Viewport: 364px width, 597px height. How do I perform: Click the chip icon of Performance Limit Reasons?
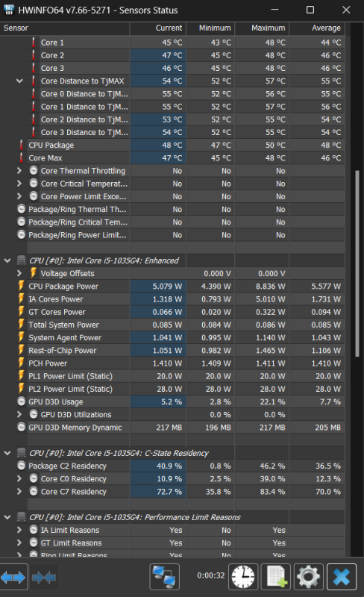click(x=22, y=517)
